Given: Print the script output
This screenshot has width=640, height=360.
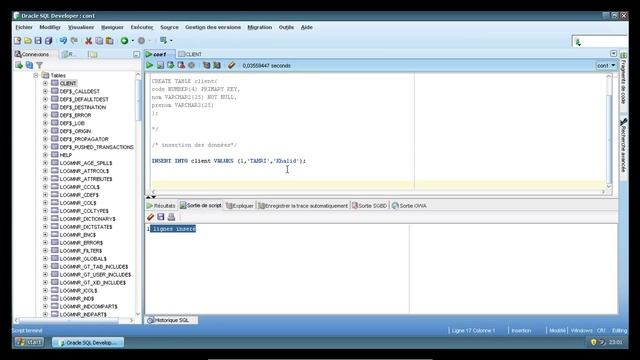Looking at the screenshot, I should pos(171,217).
